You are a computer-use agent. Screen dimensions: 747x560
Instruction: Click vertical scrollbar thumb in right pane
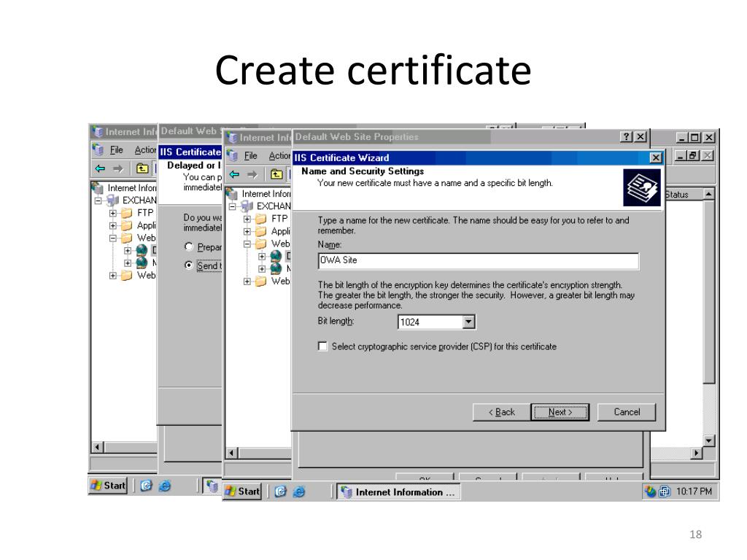pos(708,292)
